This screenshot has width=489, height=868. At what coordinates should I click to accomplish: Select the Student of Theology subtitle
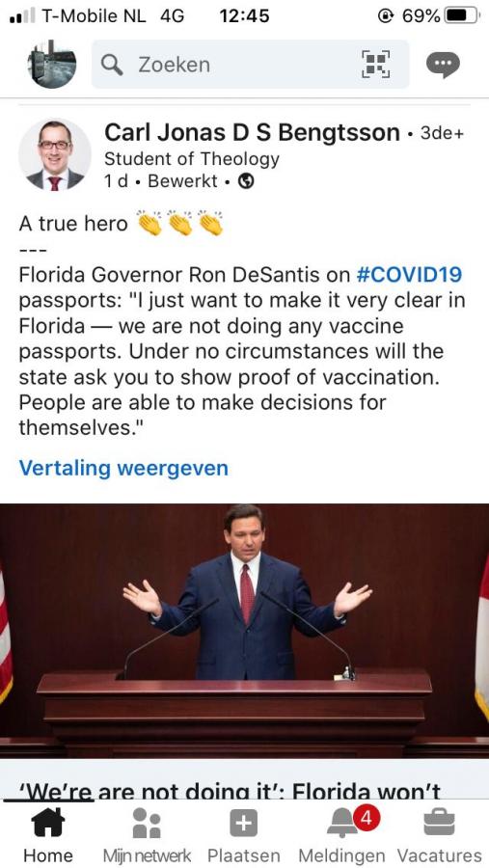(192, 159)
